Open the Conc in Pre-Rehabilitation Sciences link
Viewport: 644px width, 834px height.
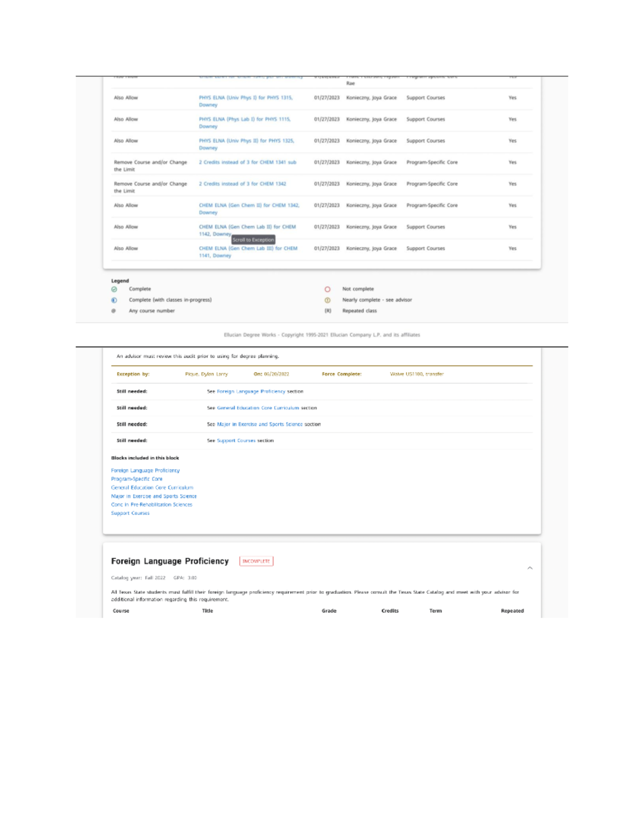pyautogui.click(x=152, y=504)
